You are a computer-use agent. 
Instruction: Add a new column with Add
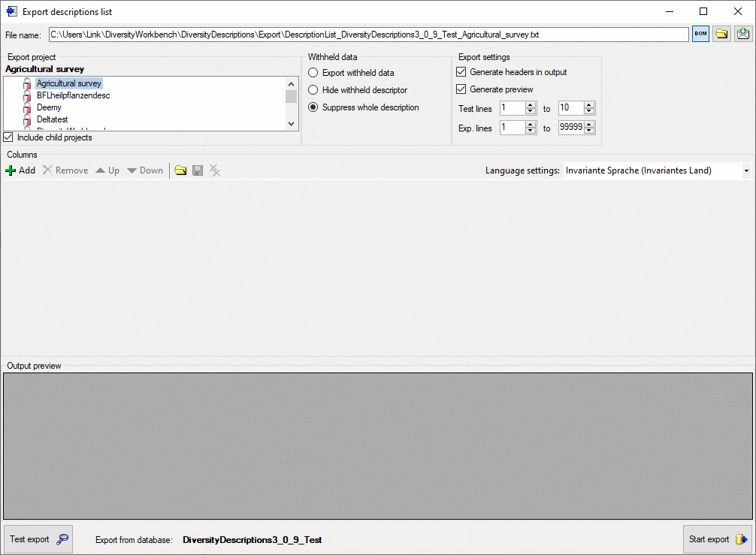[20, 170]
